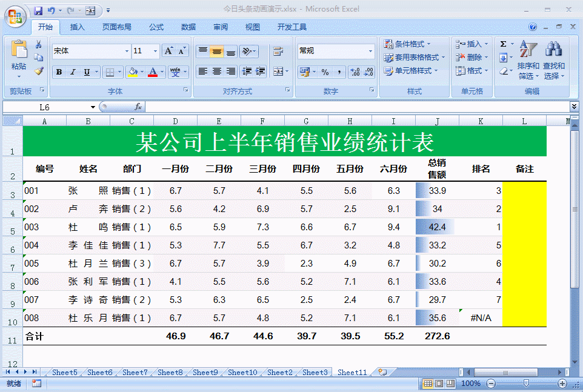Click the Cut scissors icon
The height and width of the screenshot is (392, 583).
(x=39, y=44)
